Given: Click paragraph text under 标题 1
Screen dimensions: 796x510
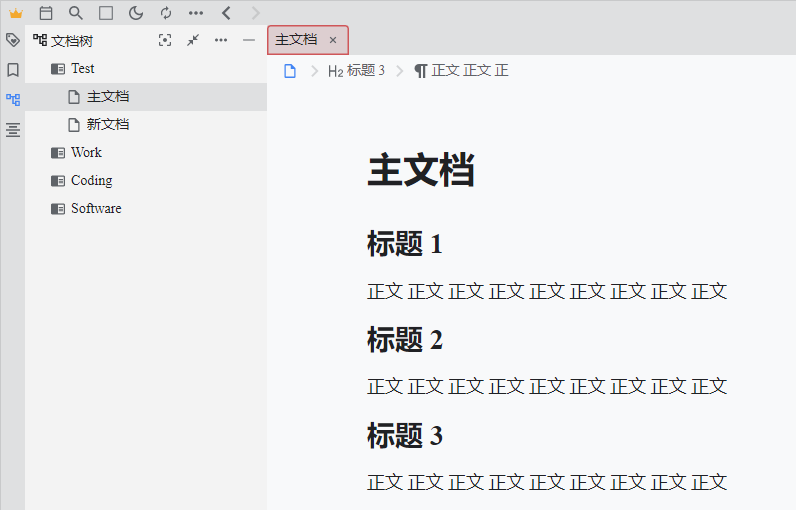Looking at the screenshot, I should click(547, 292).
